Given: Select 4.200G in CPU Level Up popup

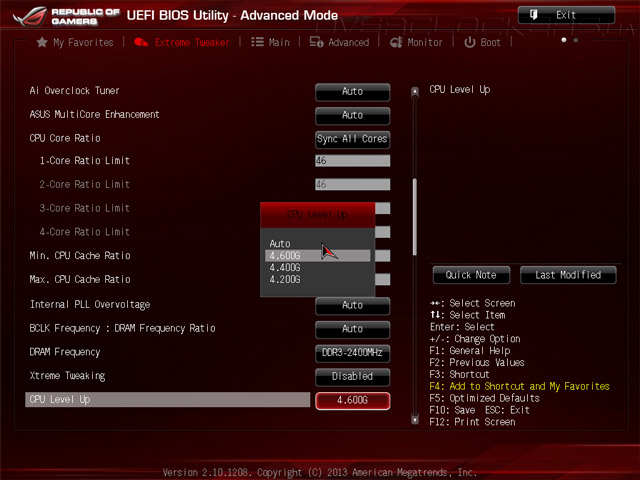Looking at the screenshot, I should click(x=285, y=280).
